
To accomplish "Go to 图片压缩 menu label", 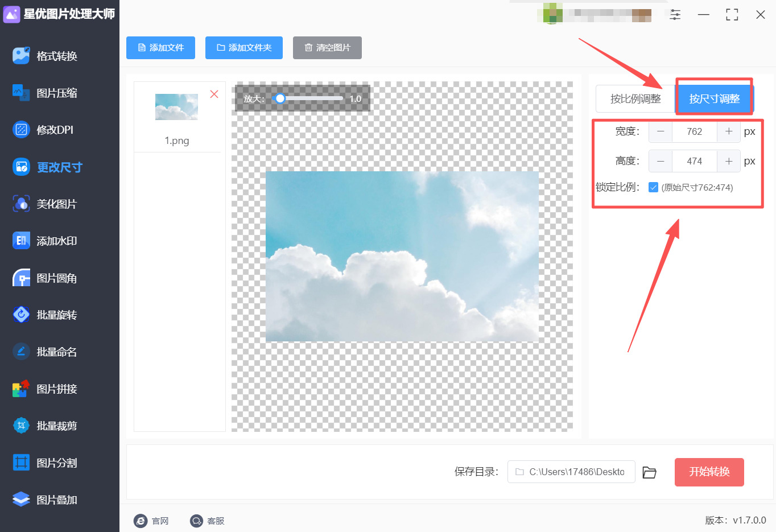I will (57, 93).
